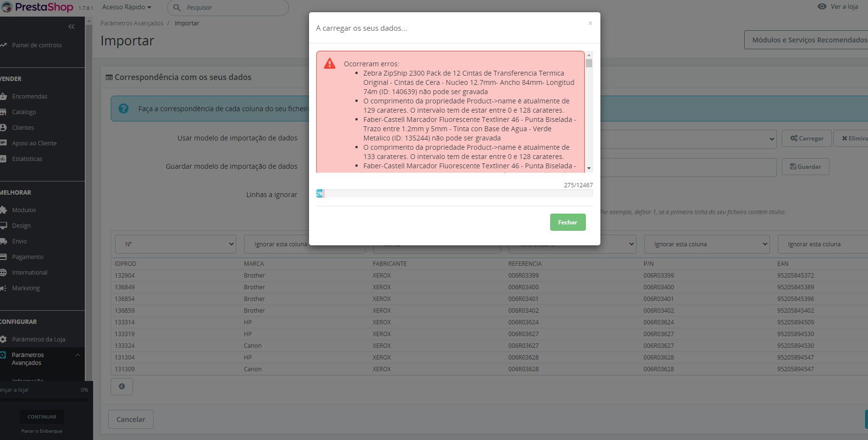
Task: Open Catalogo menu item
Action: (24, 112)
